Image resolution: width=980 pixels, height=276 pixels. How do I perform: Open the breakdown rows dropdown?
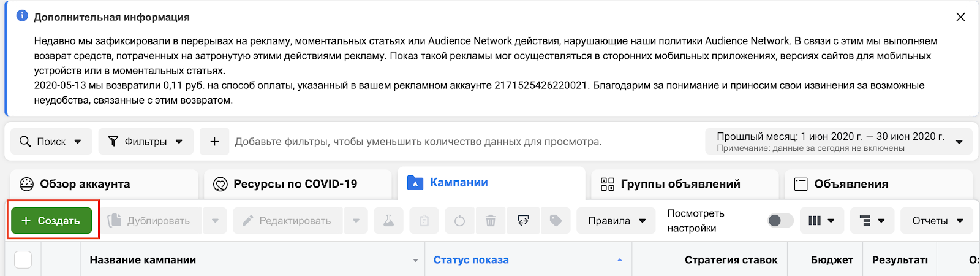pos(872,221)
